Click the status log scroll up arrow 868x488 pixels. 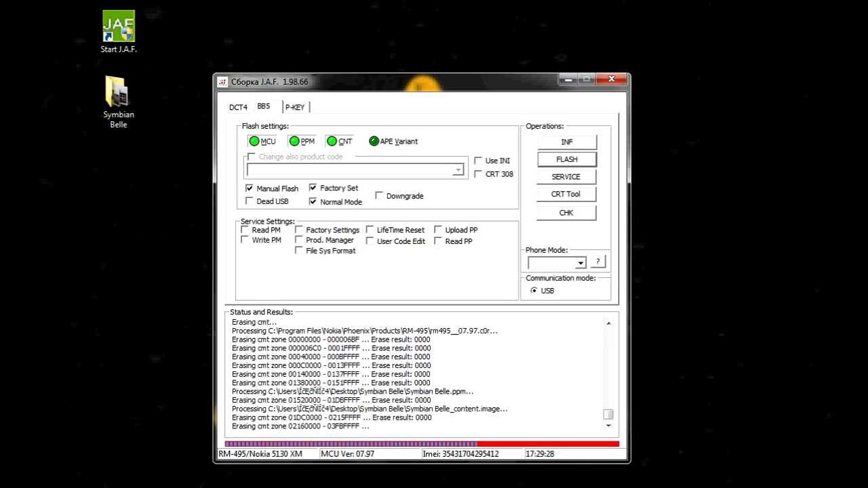click(x=608, y=323)
